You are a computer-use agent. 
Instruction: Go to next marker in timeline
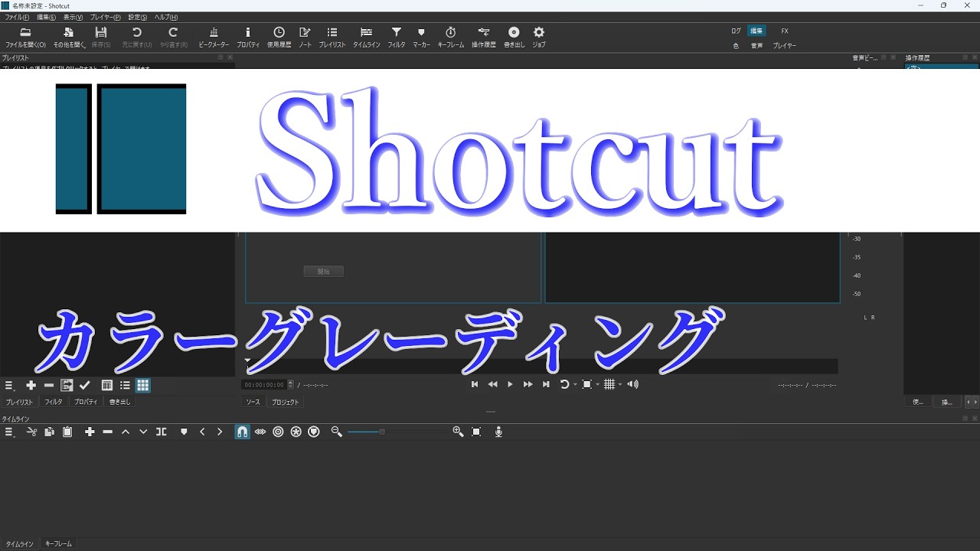coord(220,432)
